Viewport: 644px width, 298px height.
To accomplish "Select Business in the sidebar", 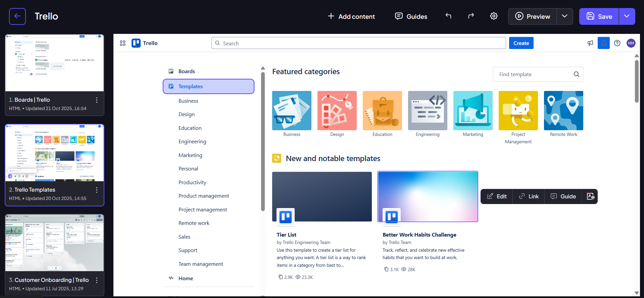I will pyautogui.click(x=188, y=101).
